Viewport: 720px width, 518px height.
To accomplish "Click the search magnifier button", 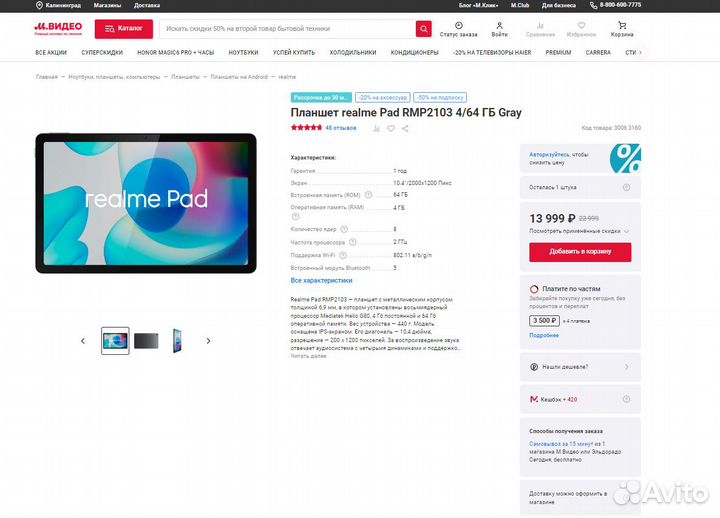I will 424,29.
